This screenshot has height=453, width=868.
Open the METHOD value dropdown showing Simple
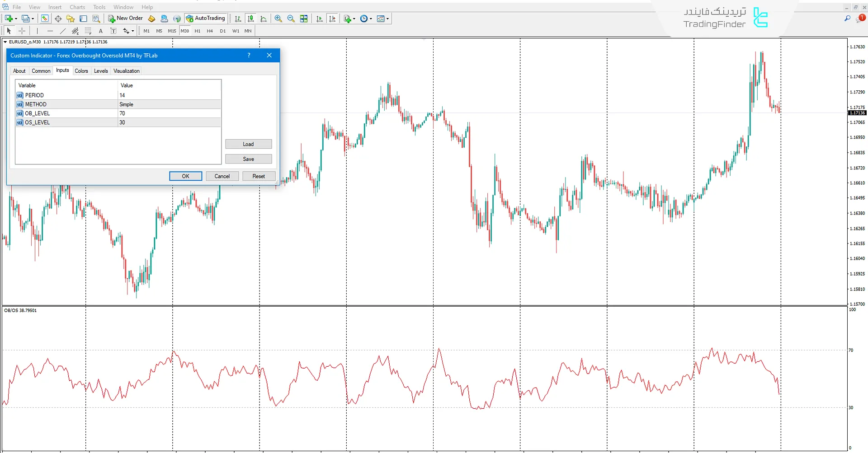(x=169, y=104)
